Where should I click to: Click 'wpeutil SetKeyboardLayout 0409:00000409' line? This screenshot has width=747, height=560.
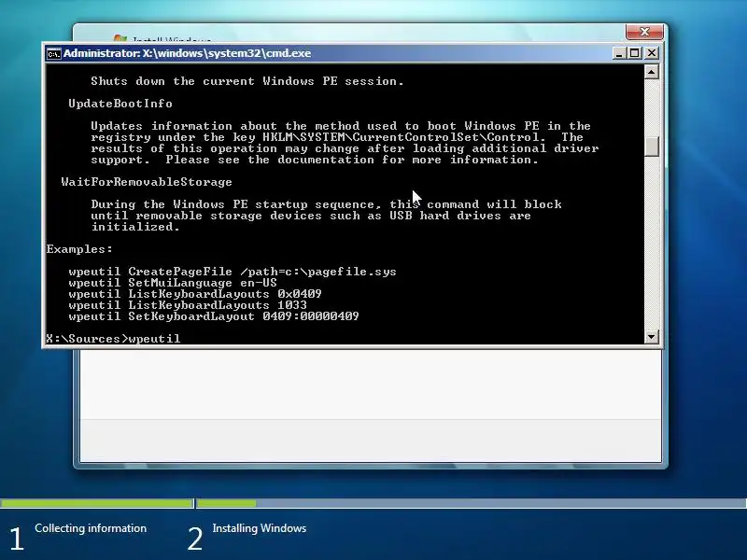point(214,316)
